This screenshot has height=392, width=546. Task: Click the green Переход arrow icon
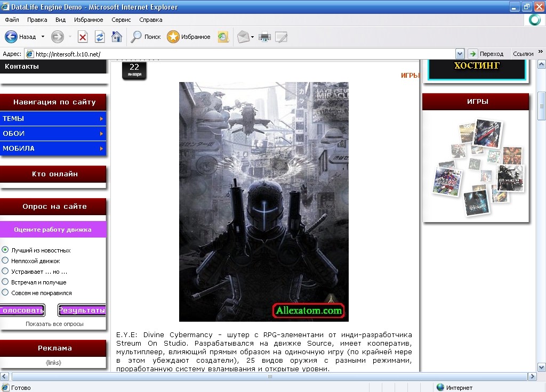tap(472, 54)
